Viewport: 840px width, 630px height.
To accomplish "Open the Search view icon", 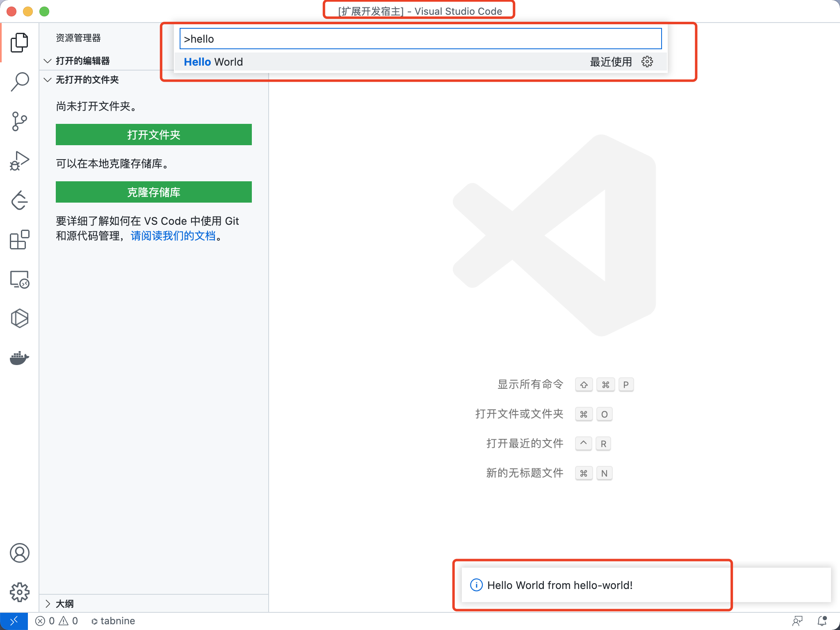I will [19, 82].
